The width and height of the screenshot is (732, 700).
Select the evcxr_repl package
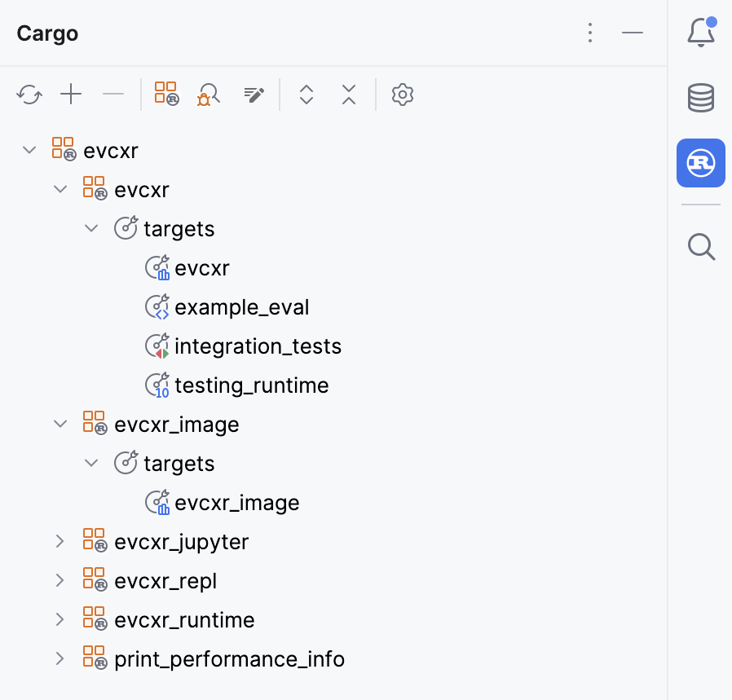(x=165, y=580)
